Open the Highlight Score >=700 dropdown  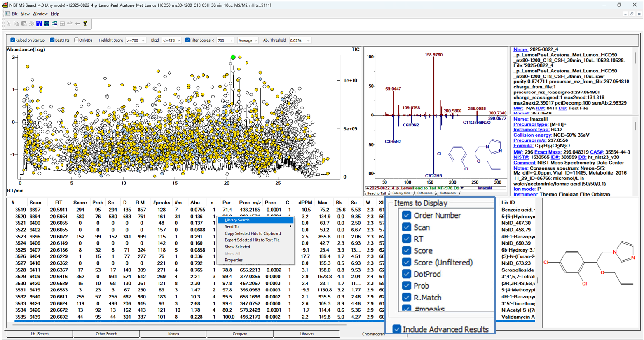(136, 40)
